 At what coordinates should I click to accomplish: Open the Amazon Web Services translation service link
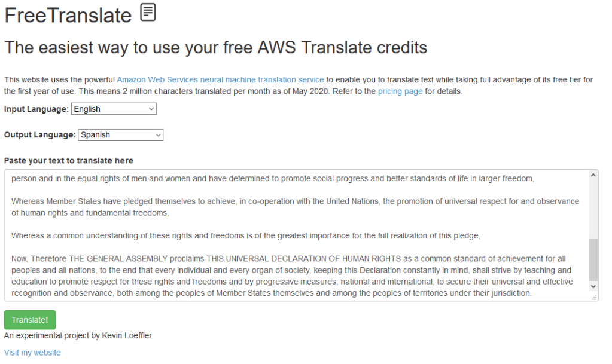click(220, 79)
